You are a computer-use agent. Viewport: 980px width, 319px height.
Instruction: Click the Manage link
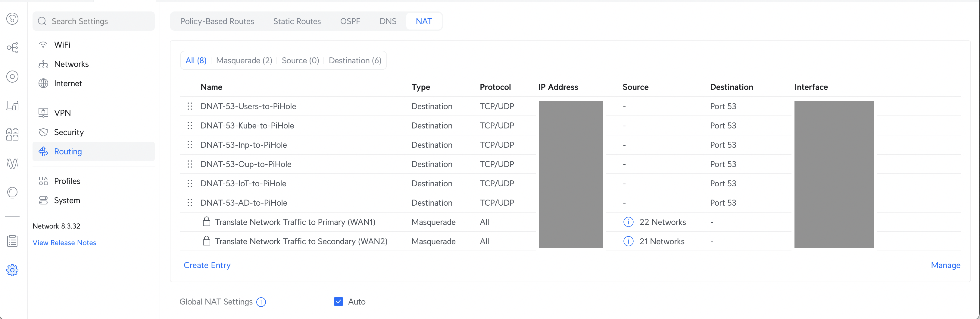pos(945,265)
